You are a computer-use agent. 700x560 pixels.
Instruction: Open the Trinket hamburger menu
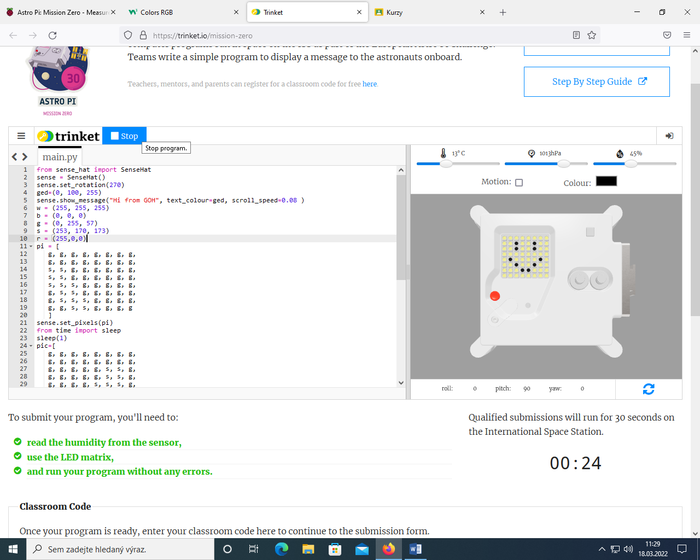tap(20, 136)
